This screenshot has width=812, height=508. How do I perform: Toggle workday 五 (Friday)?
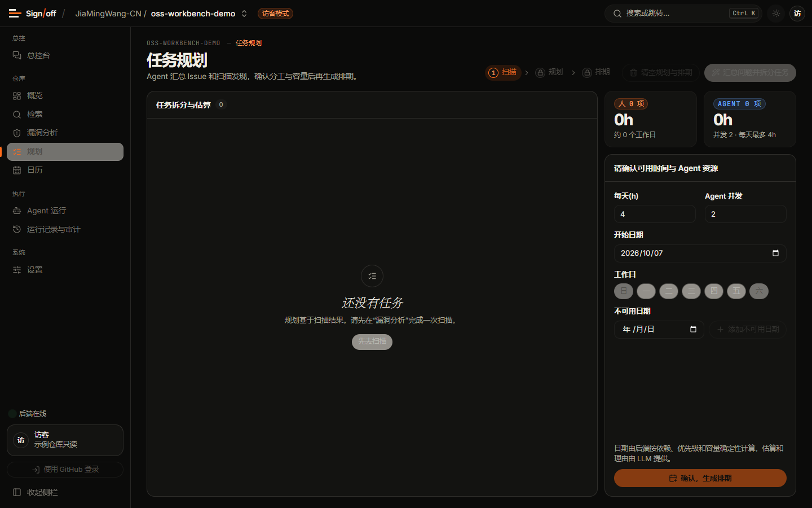736,291
